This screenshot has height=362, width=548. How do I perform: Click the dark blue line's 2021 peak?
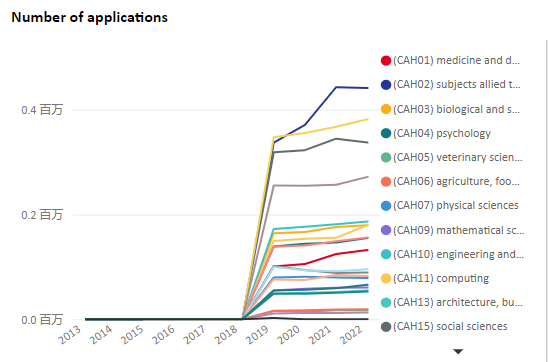point(336,87)
